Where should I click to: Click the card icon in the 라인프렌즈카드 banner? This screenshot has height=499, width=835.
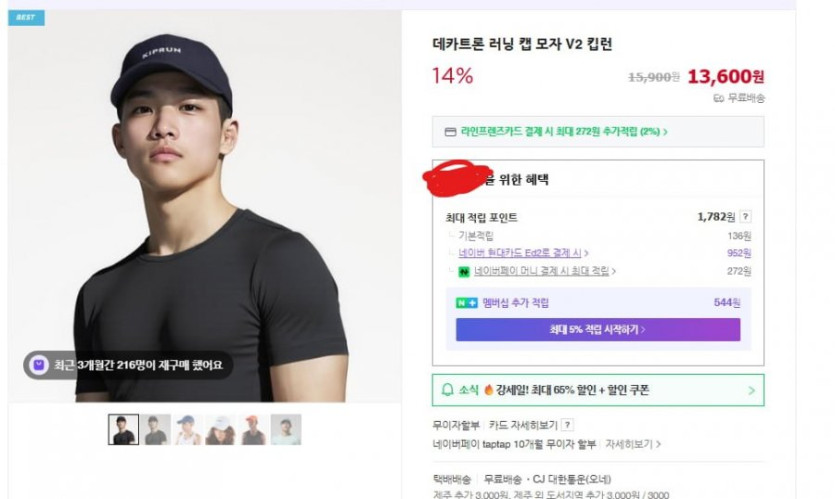click(452, 131)
